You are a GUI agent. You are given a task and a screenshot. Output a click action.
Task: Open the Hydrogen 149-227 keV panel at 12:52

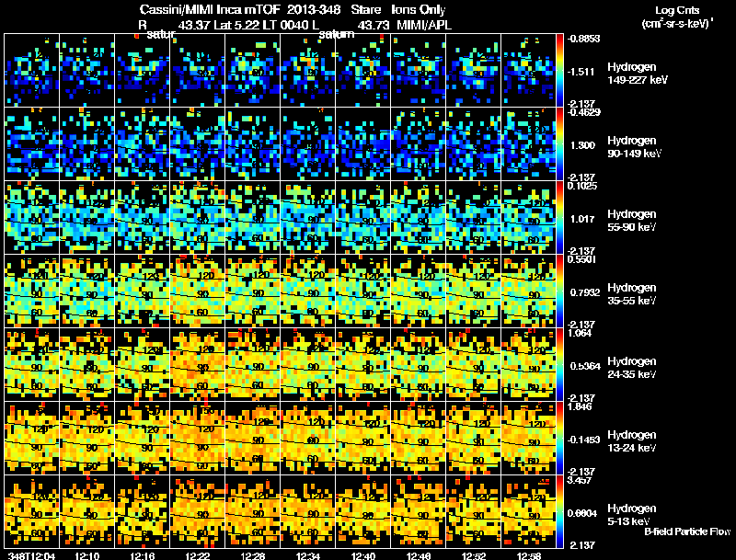(x=474, y=71)
